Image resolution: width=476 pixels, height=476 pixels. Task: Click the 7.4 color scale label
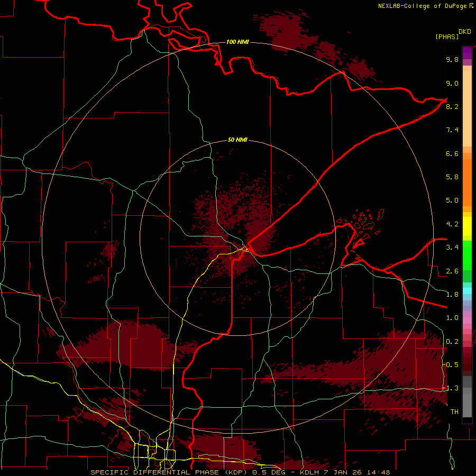(452, 130)
